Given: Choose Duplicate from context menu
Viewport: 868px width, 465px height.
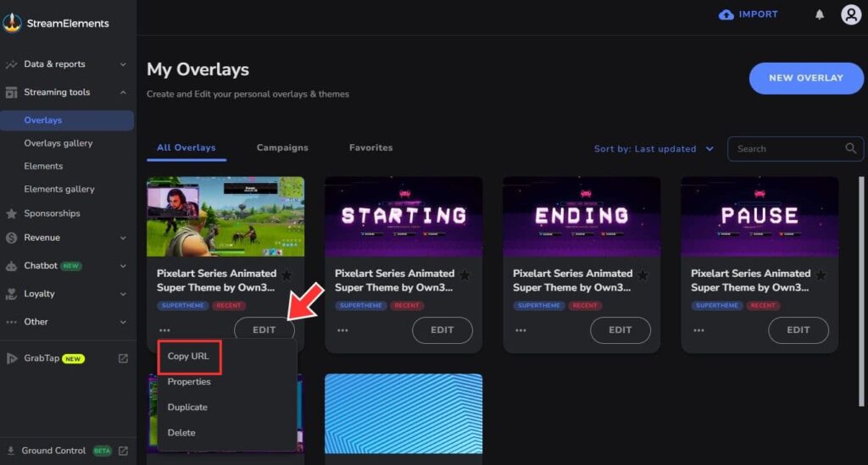Looking at the screenshot, I should 187,407.
